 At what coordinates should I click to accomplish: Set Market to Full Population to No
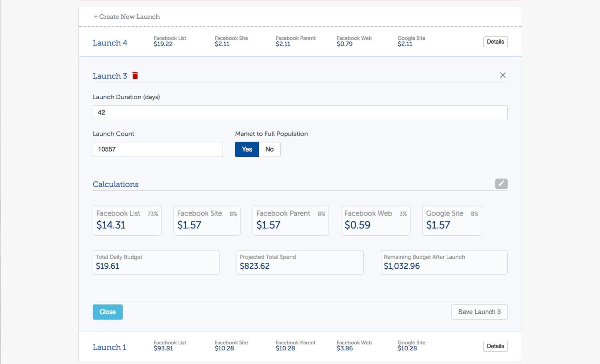click(x=270, y=149)
